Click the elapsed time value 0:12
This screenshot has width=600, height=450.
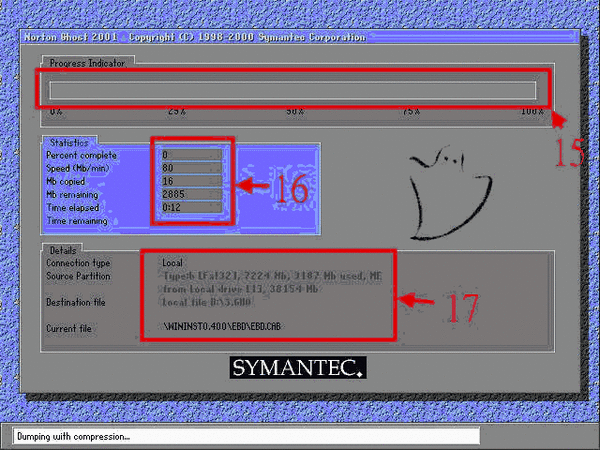tap(192, 207)
